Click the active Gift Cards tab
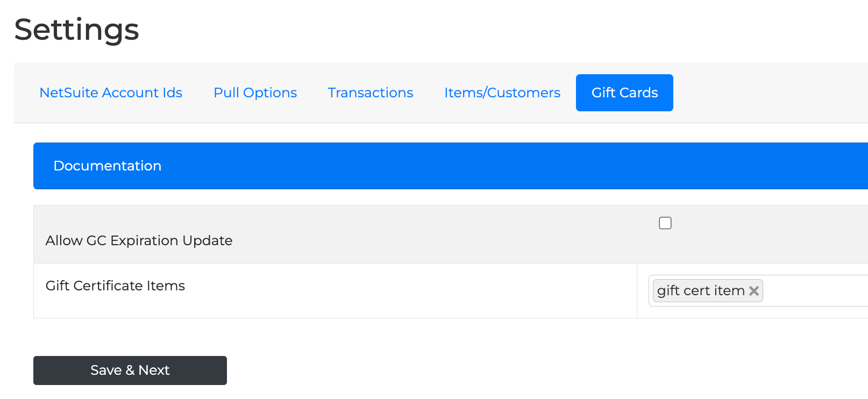This screenshot has width=868, height=399. [x=624, y=92]
